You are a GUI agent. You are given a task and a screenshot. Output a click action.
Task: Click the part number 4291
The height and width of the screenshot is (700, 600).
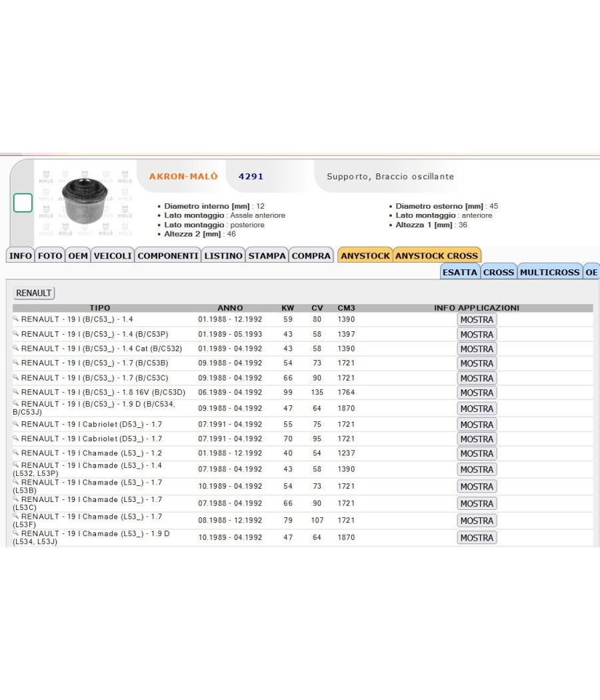coord(251,177)
